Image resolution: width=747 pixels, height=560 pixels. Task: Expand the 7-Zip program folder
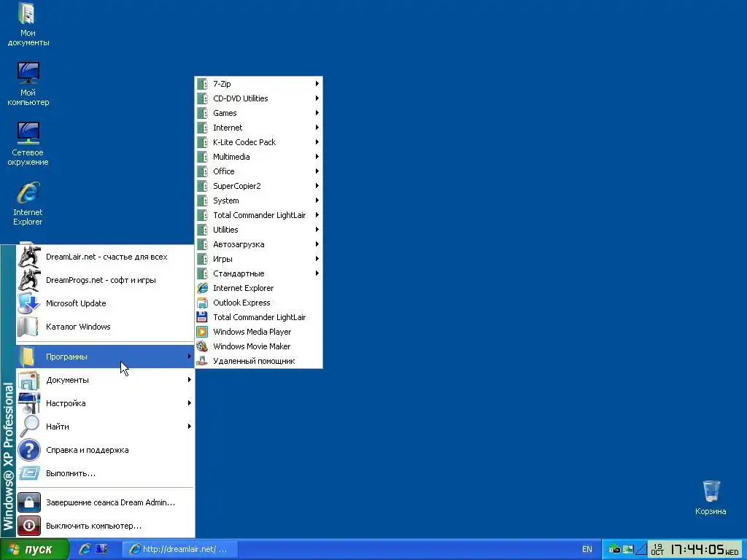(259, 84)
